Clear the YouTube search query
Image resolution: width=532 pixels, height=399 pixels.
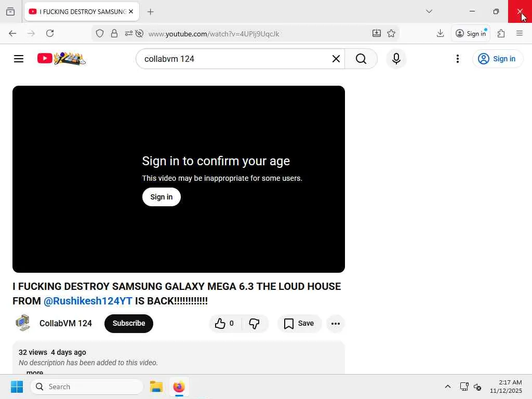tap(336, 59)
